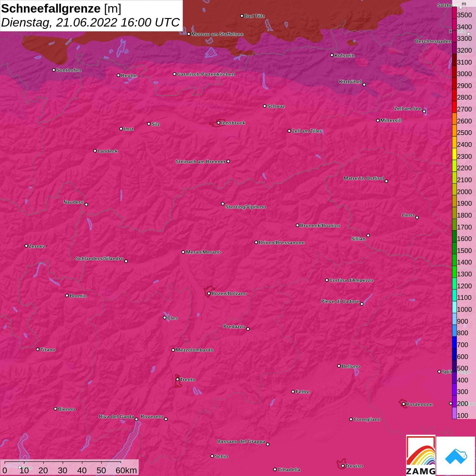Click the Lienz location marker

pyautogui.click(x=417, y=218)
